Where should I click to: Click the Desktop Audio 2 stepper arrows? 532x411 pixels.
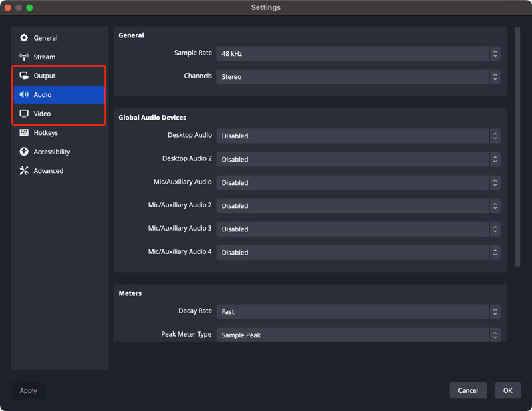[495, 160]
